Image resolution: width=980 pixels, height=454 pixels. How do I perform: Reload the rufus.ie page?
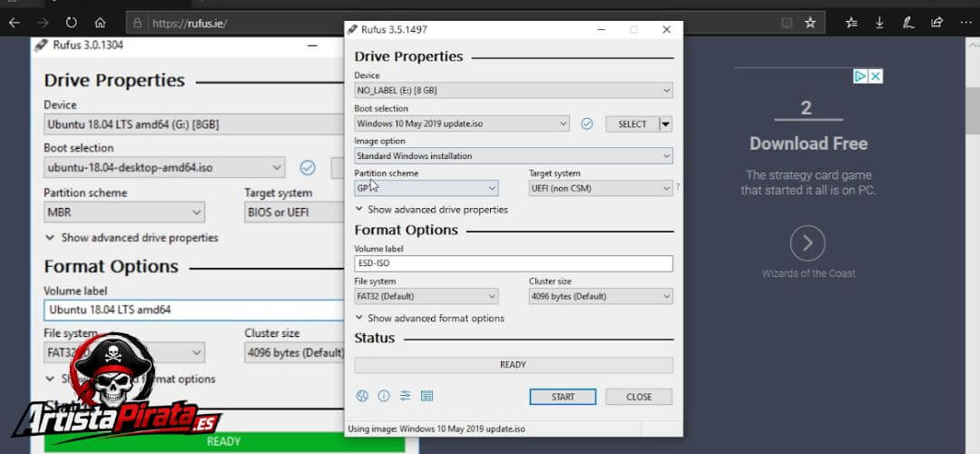[72, 23]
